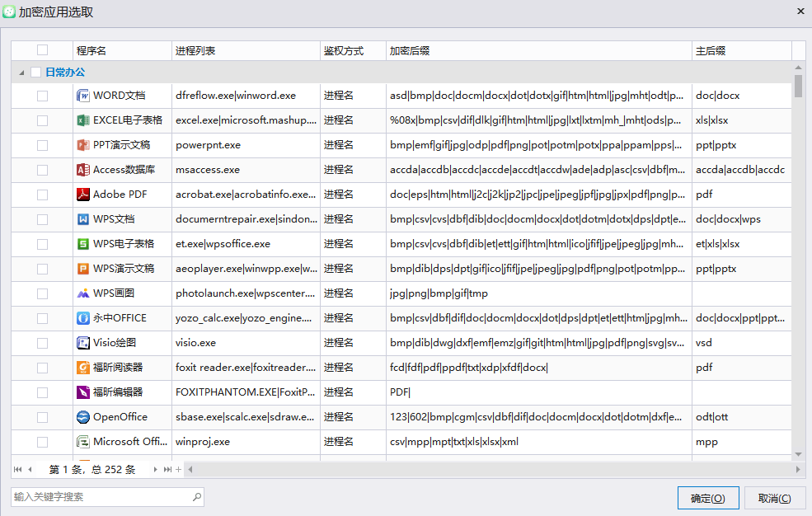Select the 日常办公 group label
This screenshot has width=812, height=516.
[65, 72]
